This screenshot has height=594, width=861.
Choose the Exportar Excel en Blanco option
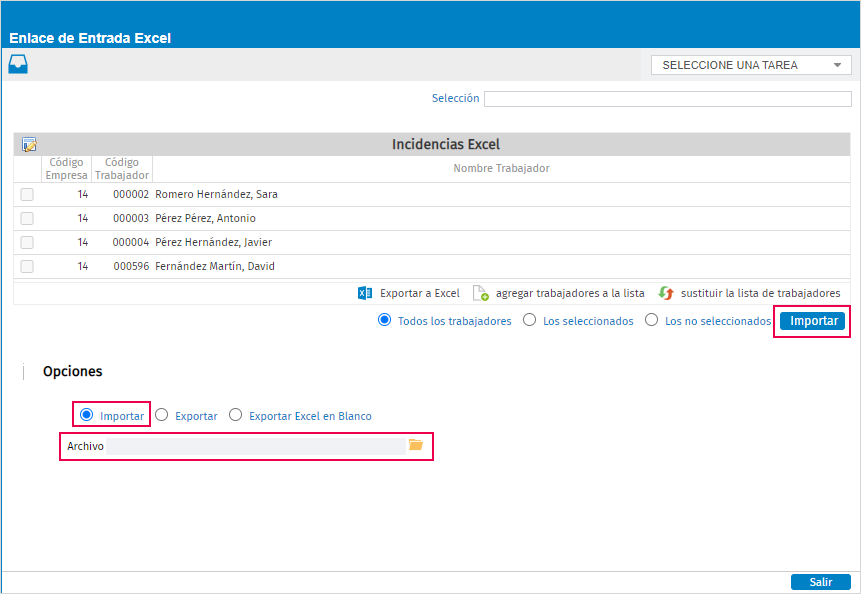pos(236,415)
